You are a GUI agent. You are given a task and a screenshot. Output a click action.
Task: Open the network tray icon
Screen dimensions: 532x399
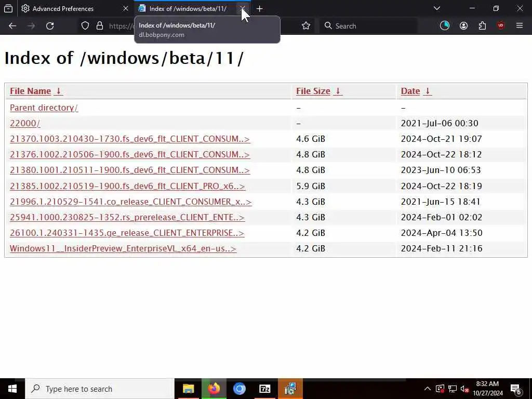pyautogui.click(x=453, y=389)
